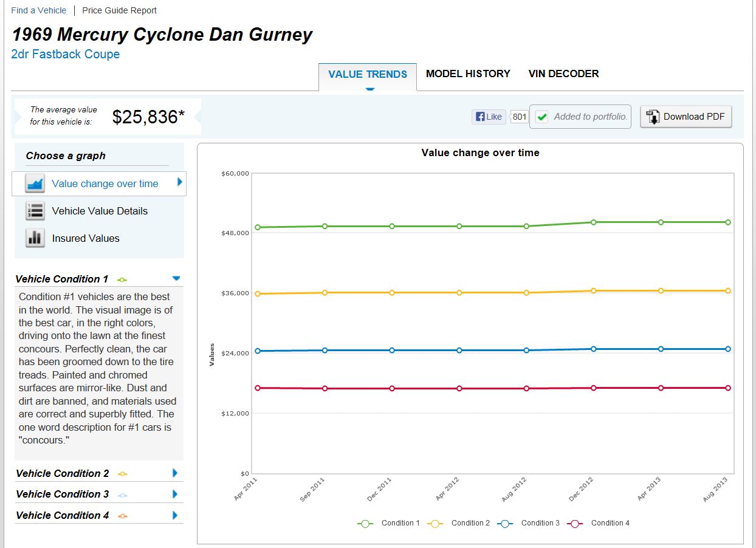756x548 pixels.
Task: Hide Condition 4 series via legend
Action: (598, 523)
